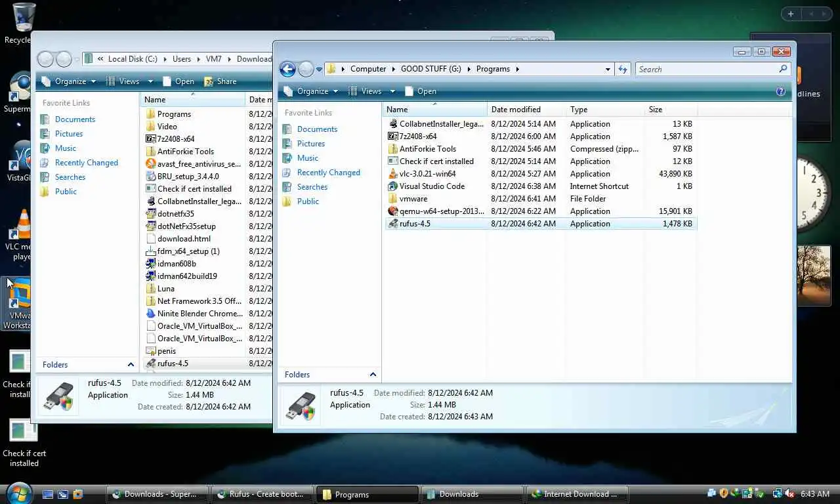Sort by Size column header in Programs
Image resolution: width=840 pixels, height=504 pixels.
(671, 110)
